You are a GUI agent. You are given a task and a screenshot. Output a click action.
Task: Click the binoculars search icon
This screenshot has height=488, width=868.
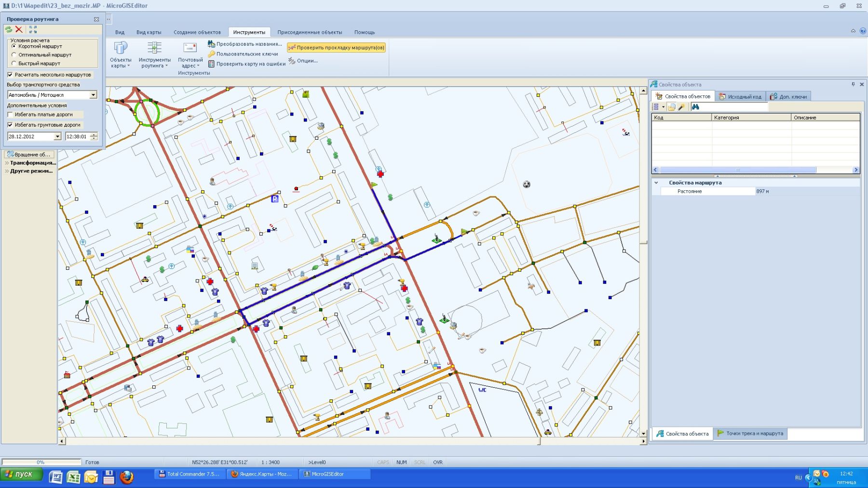(695, 107)
